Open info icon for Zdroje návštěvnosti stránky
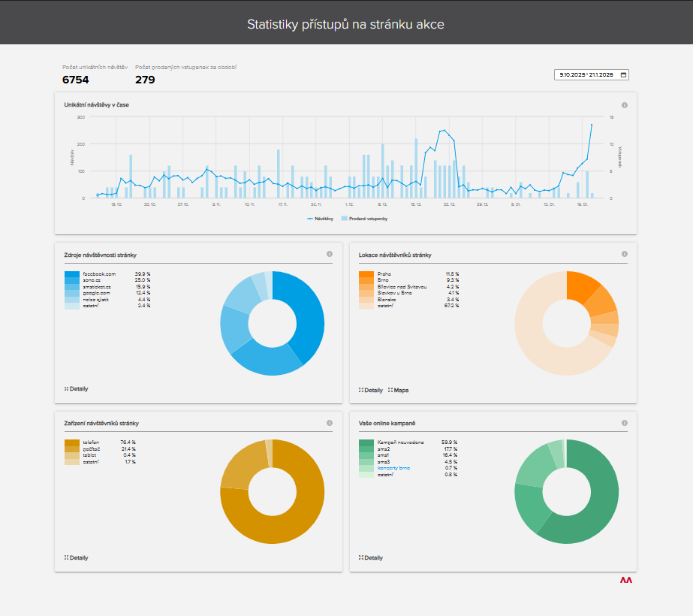693x616 pixels. pyautogui.click(x=330, y=255)
